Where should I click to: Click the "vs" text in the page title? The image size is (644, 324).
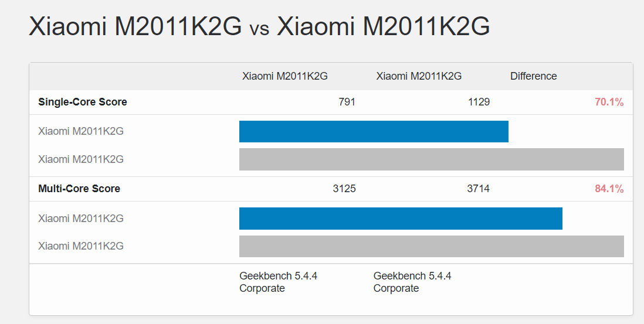[x=259, y=29]
